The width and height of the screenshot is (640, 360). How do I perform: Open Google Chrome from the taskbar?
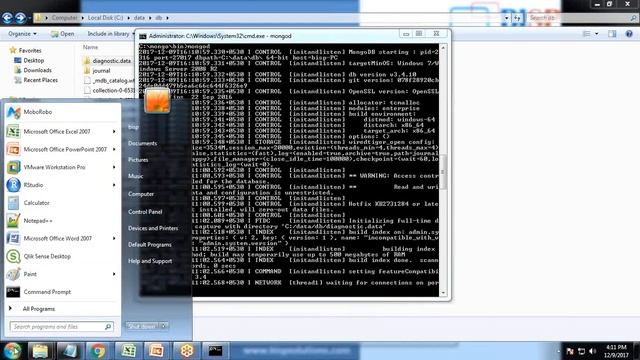[x=98, y=351]
